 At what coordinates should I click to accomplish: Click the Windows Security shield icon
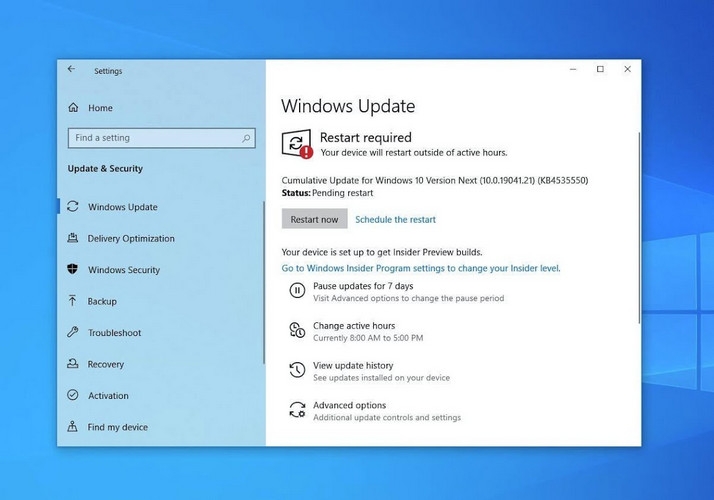(x=73, y=269)
